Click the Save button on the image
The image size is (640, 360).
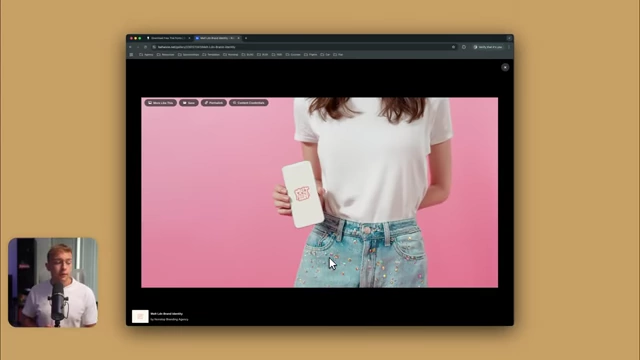[189, 103]
